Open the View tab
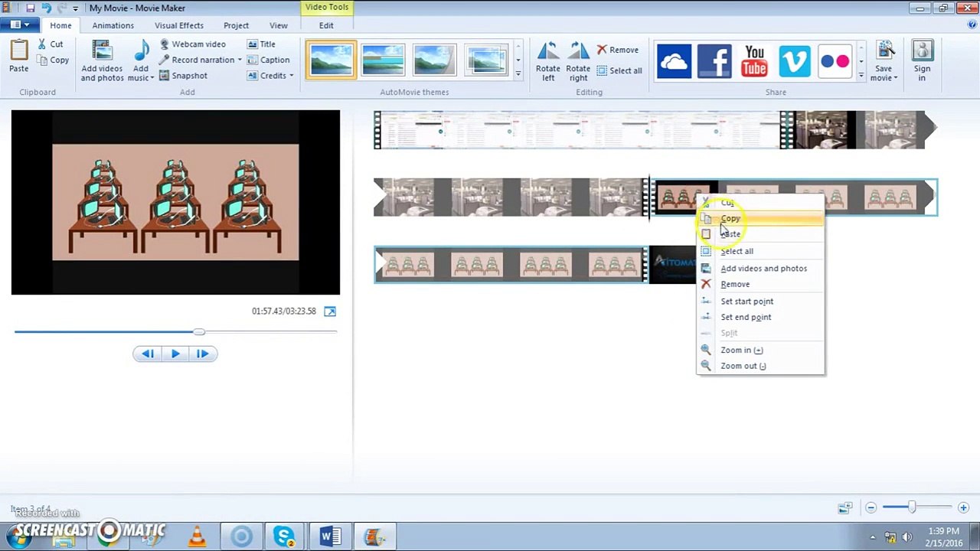Screen dimensions: 980x551 (279, 25)
